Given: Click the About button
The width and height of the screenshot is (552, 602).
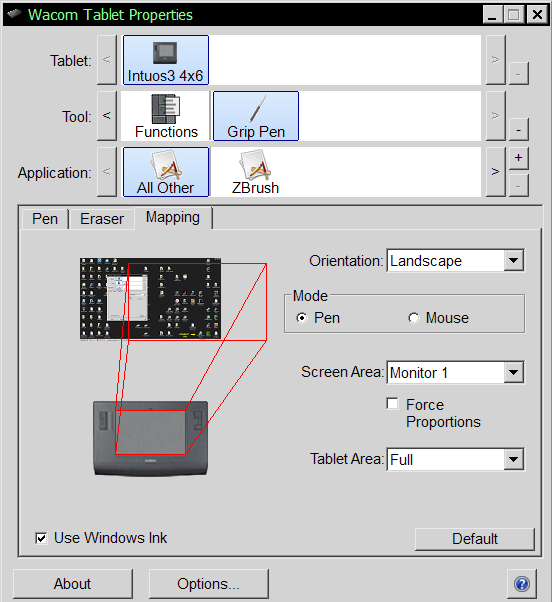Looking at the screenshot, I should pyautogui.click(x=73, y=584).
